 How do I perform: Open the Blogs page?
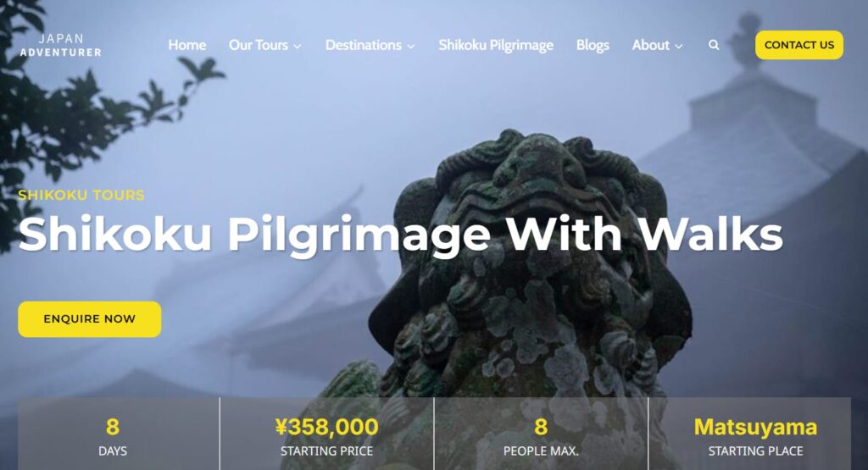[593, 46]
